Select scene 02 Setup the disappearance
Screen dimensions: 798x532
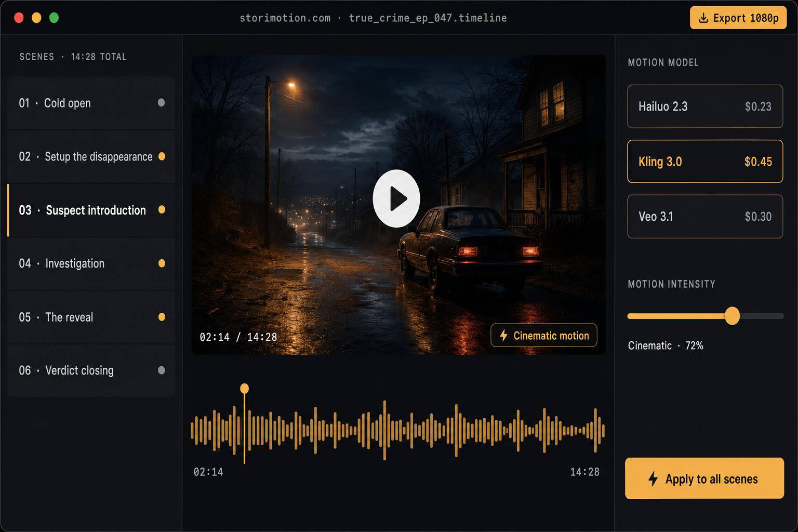[91, 156]
